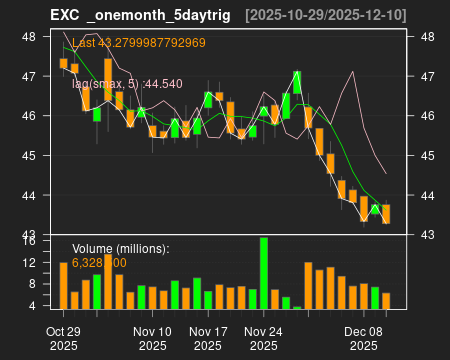Image resolution: width=450 pixels, height=360 pixels.
Task: Click the orange volume value 6,328,500
Action: click(99, 263)
